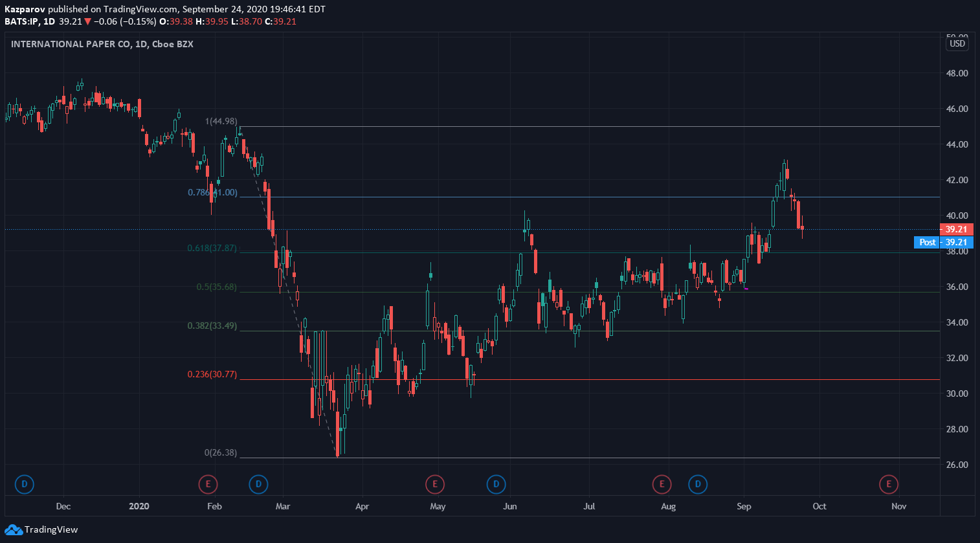Click the Fibonacci 0(26.38) level label
Viewport: 980px width, 543px height.
click(221, 453)
